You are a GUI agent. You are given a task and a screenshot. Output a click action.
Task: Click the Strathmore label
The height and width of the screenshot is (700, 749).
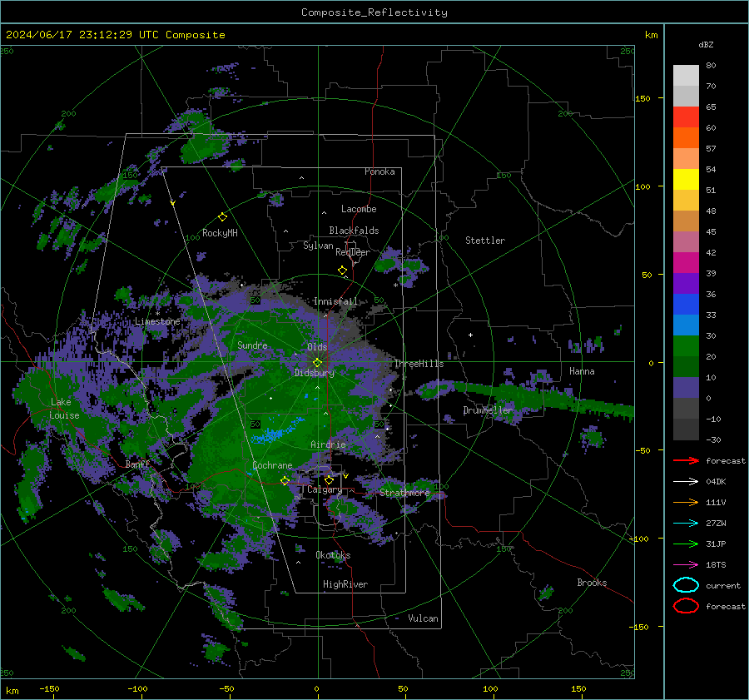pyautogui.click(x=404, y=493)
